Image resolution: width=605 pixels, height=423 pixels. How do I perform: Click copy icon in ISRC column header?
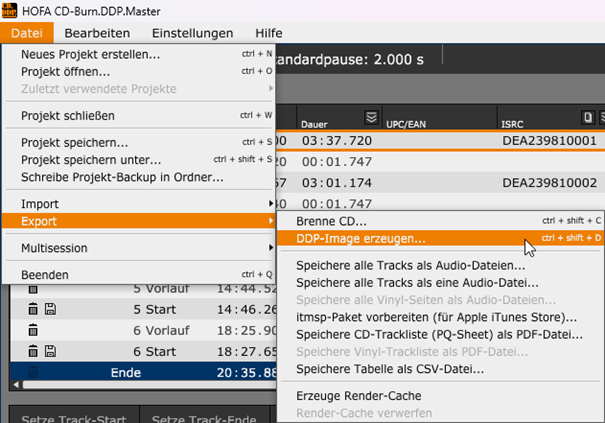coord(587,117)
